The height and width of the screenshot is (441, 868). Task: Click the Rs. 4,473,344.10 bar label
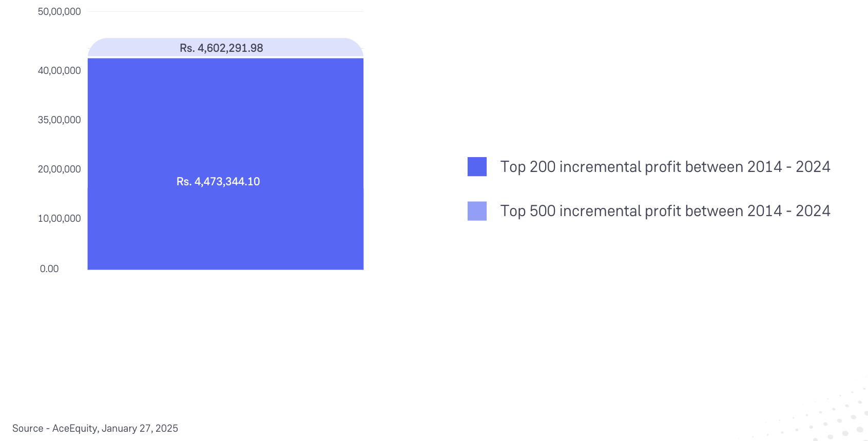click(x=218, y=182)
